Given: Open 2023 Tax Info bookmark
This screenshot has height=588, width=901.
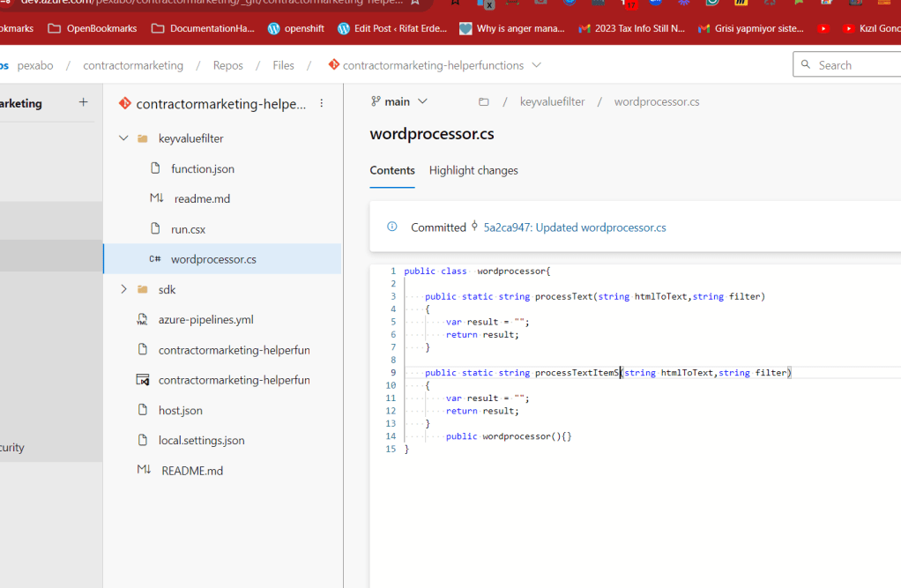Looking at the screenshot, I should tap(631, 28).
